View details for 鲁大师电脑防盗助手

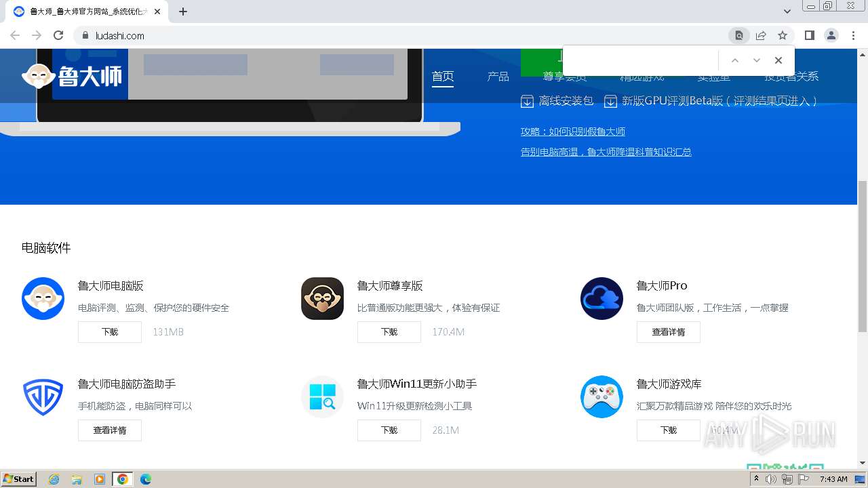[110, 430]
